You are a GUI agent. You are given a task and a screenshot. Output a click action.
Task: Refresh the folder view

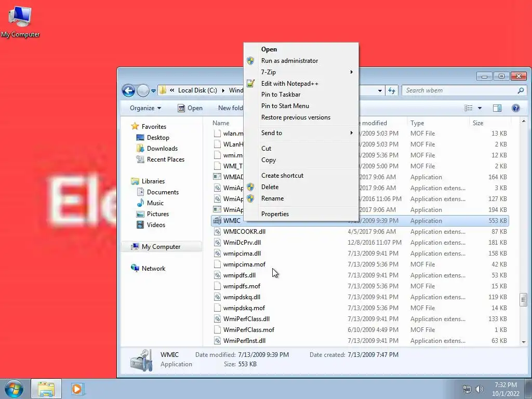tap(392, 90)
